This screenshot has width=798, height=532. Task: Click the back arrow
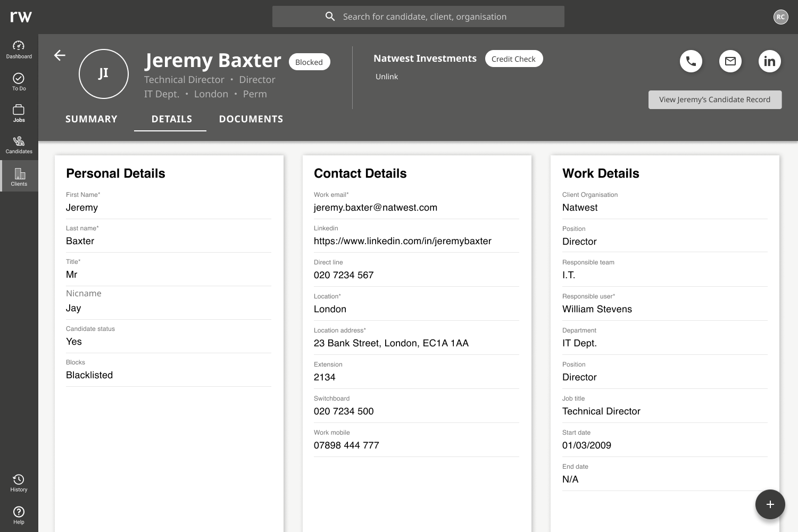click(60, 55)
